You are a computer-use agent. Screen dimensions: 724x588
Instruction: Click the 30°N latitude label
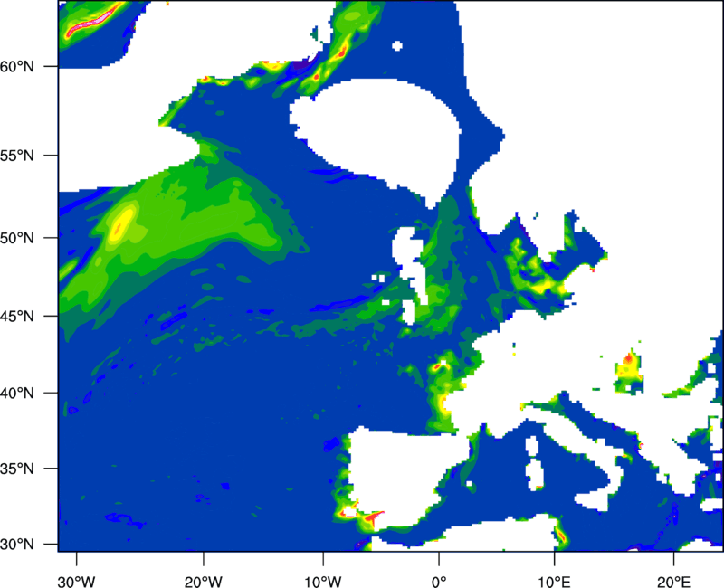[x=17, y=545]
